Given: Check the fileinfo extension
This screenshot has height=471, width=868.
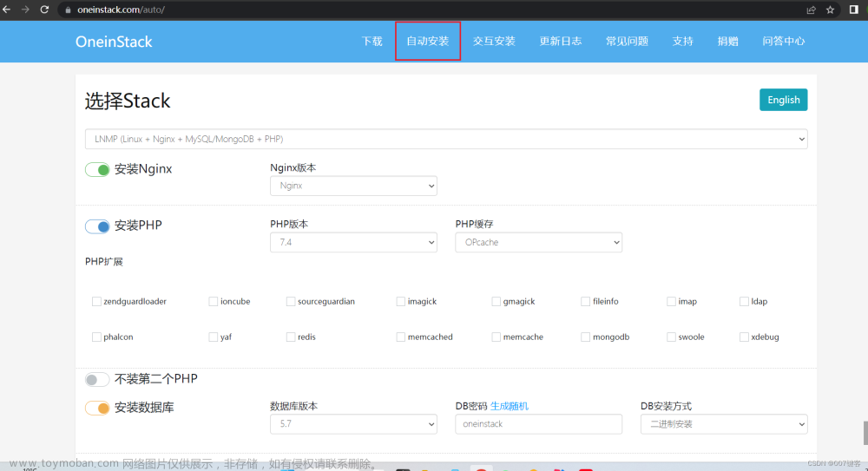Looking at the screenshot, I should [585, 301].
